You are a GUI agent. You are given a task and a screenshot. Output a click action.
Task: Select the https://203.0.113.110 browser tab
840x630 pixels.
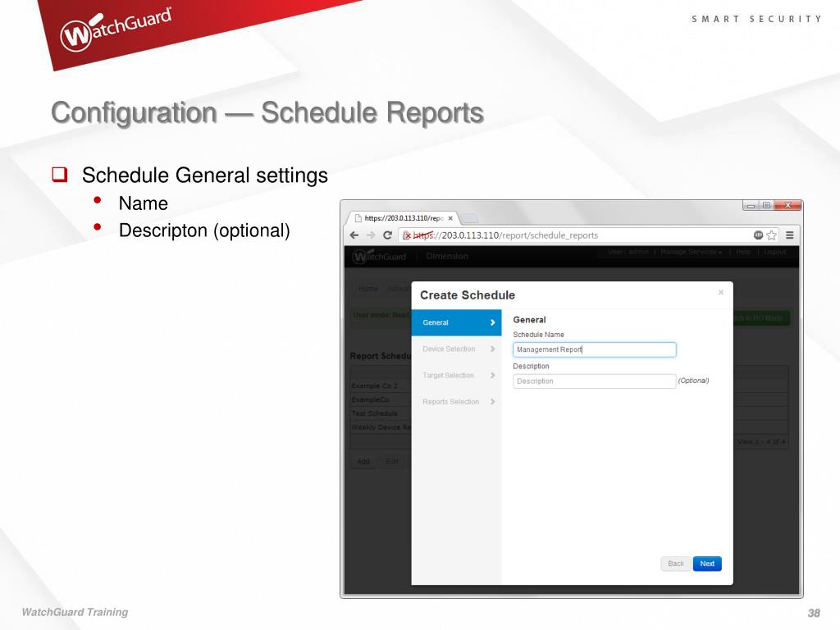click(x=403, y=218)
